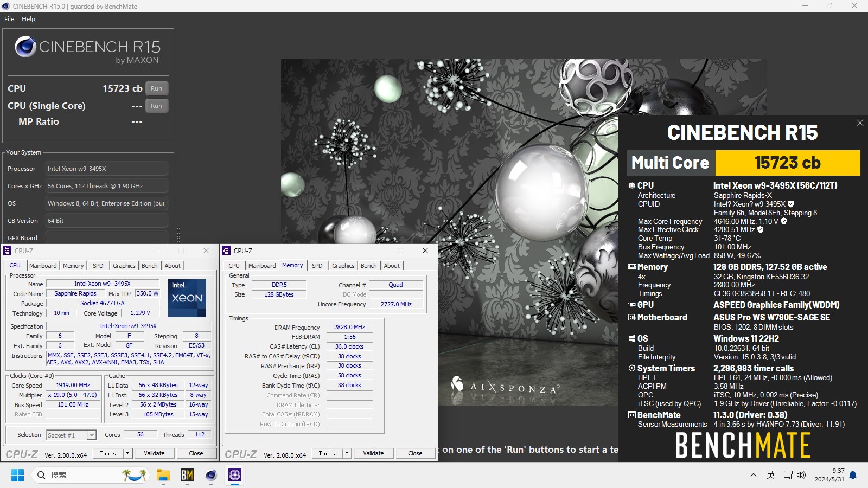Select Bench tab in right CPU-Z window
Image resolution: width=868 pixels, height=488 pixels.
point(369,266)
